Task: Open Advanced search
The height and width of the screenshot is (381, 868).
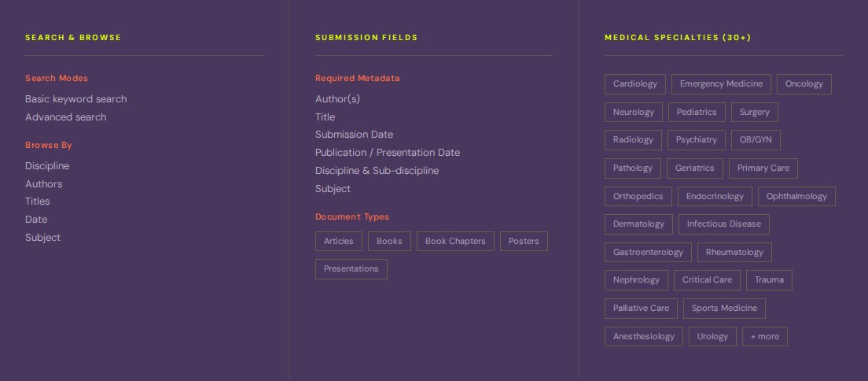Action: (x=65, y=117)
